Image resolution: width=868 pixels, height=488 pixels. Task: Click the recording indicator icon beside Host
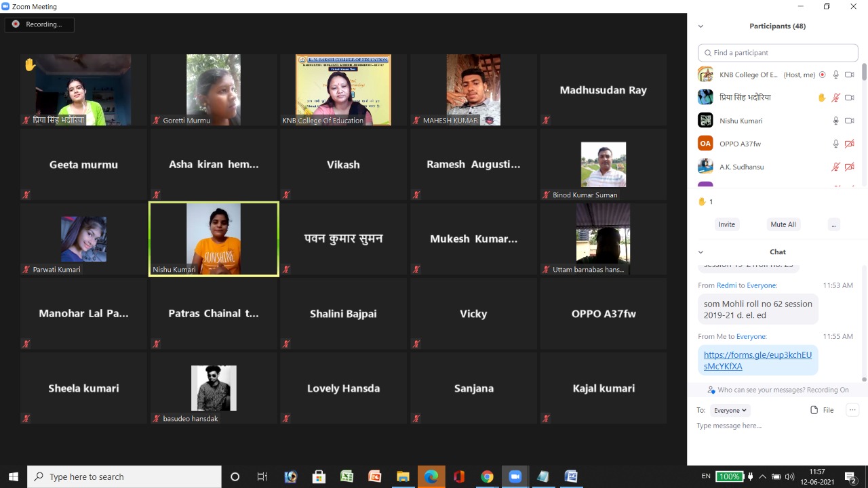pos(823,75)
